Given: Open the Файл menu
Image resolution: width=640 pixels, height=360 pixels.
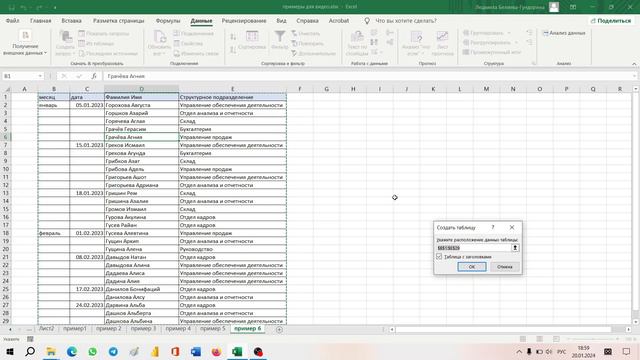Looking at the screenshot, I should click(12, 20).
